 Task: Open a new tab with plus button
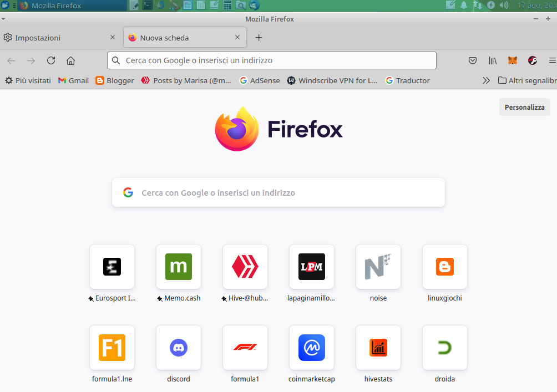click(x=259, y=37)
